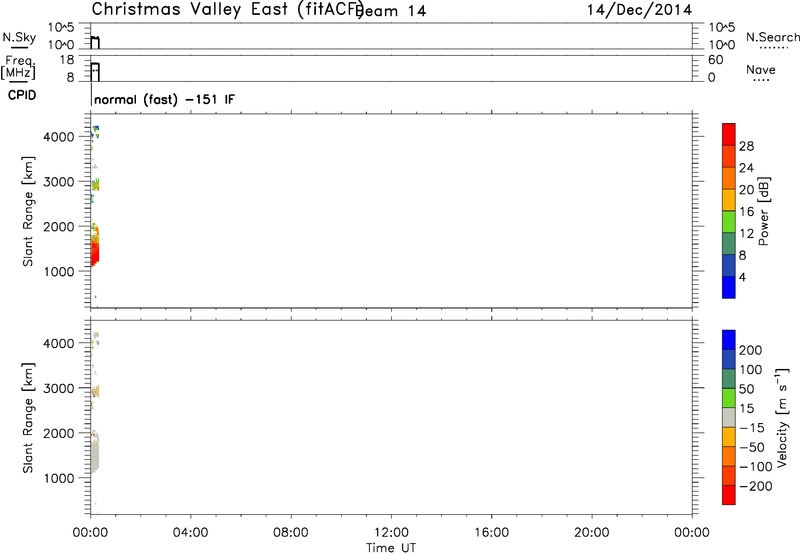Viewport: 800px width, 554px height.
Task: Click the '1000' tick label of the velocity panel
Action: click(58, 478)
